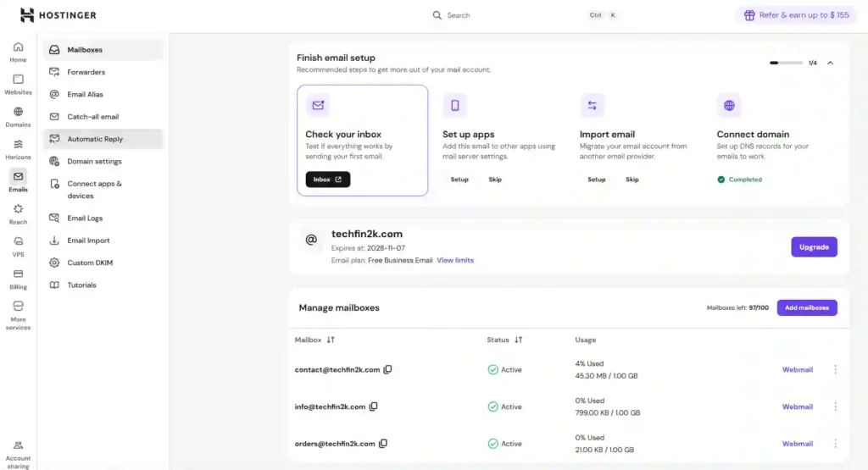Open Webmail for info@techfin2k.com
The height and width of the screenshot is (470, 868).
click(x=797, y=406)
